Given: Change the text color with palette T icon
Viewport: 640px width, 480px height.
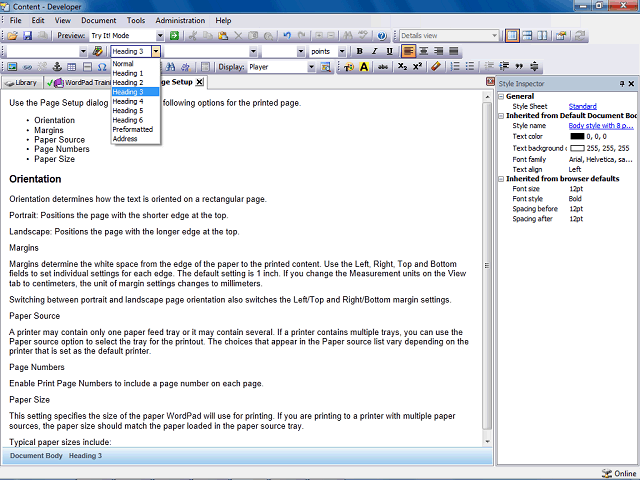Looking at the screenshot, I should [349, 67].
